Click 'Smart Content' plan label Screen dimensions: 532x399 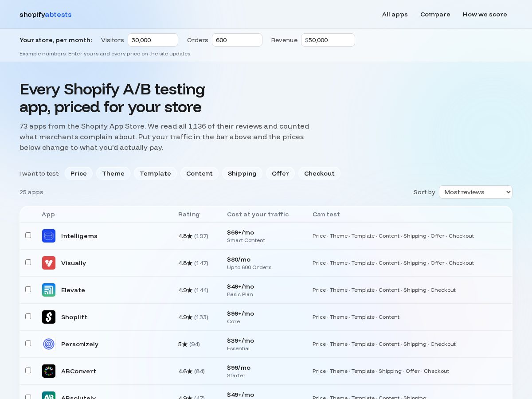pyautogui.click(x=246, y=240)
